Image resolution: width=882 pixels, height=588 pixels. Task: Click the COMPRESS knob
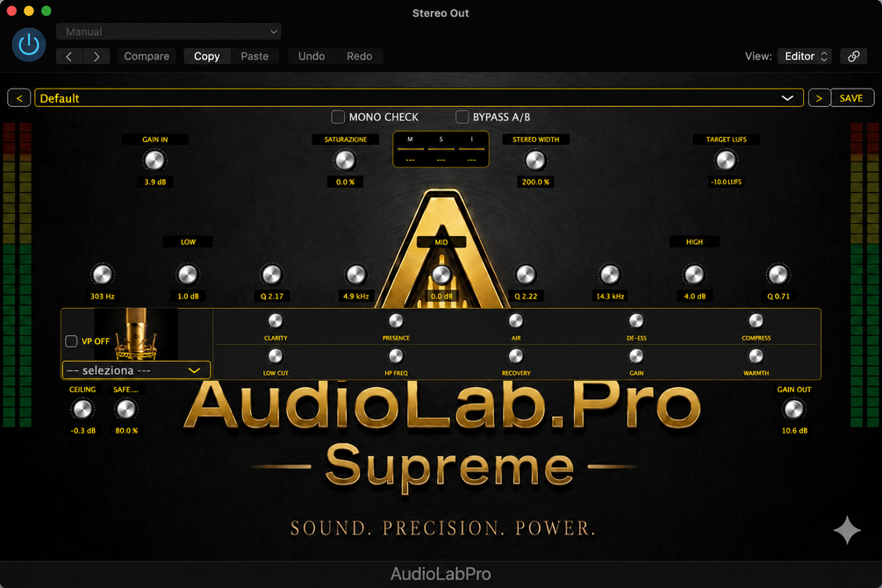click(756, 320)
